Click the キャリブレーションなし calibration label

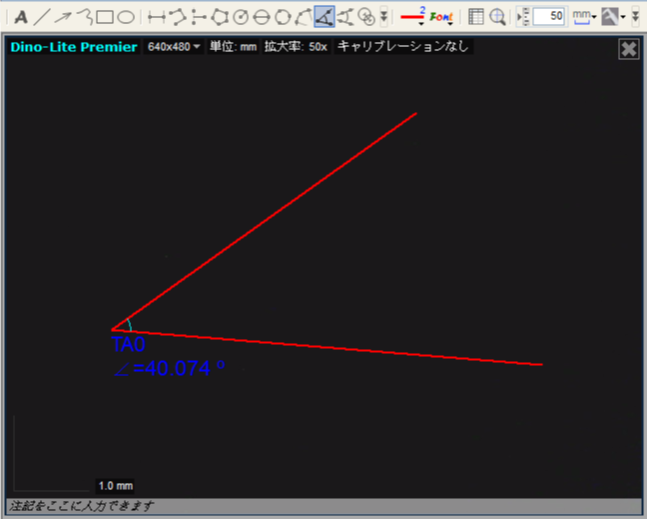pyautogui.click(x=403, y=46)
